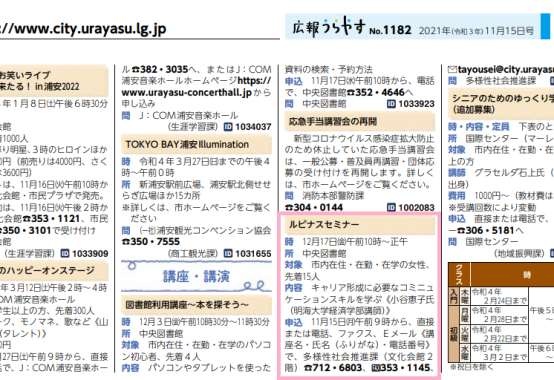Click the ID icon next to 1031655
Viewport: 554px width, 380px height.
(228, 254)
